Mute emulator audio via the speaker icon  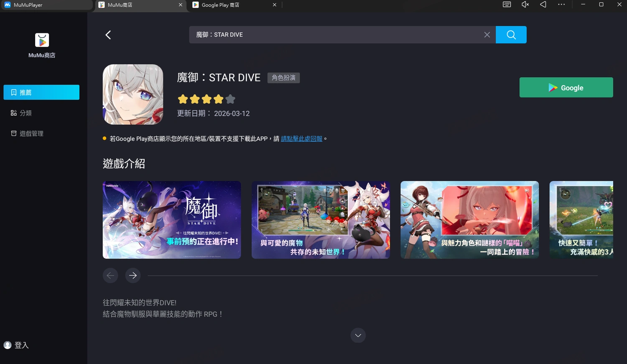[525, 5]
